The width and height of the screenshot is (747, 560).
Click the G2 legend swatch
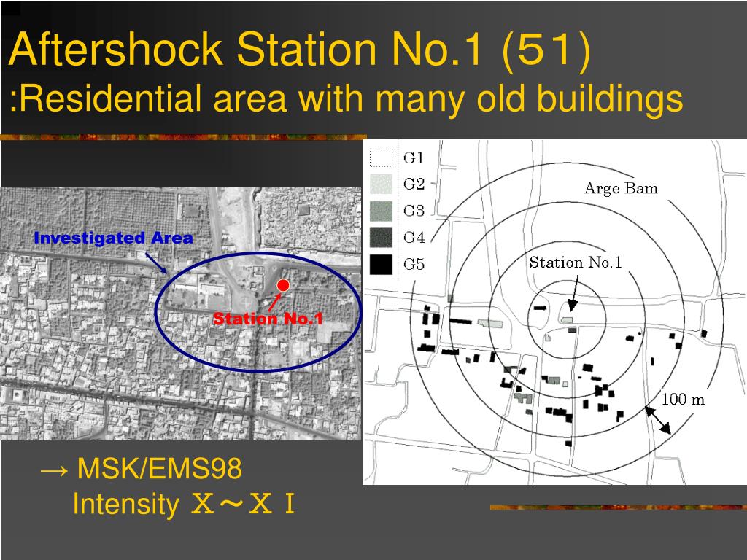381,184
